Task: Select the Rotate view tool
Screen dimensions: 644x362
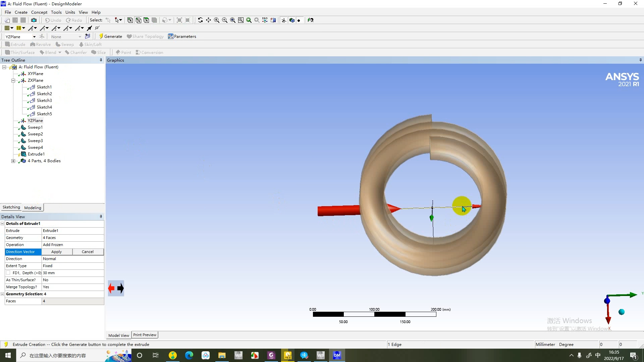Action: pos(200,20)
